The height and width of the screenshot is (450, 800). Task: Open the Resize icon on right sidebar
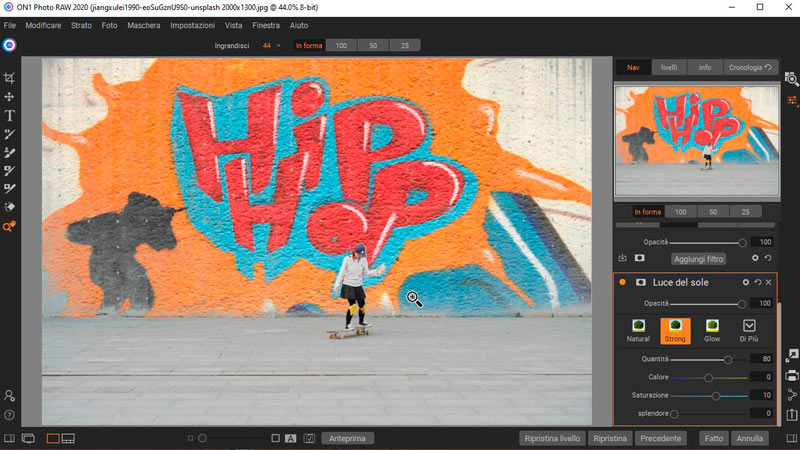(x=792, y=356)
